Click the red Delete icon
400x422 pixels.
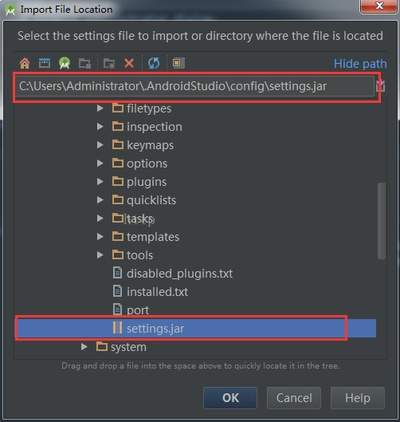pos(129,63)
